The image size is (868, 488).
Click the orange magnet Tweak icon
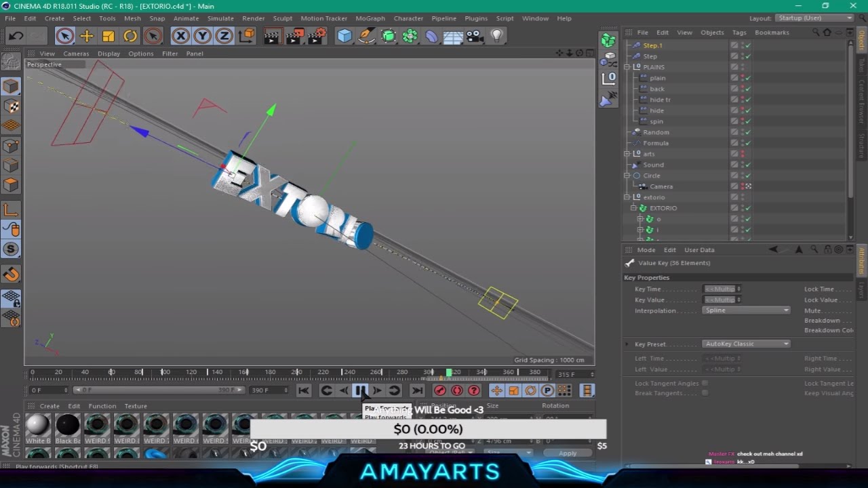[x=11, y=274]
